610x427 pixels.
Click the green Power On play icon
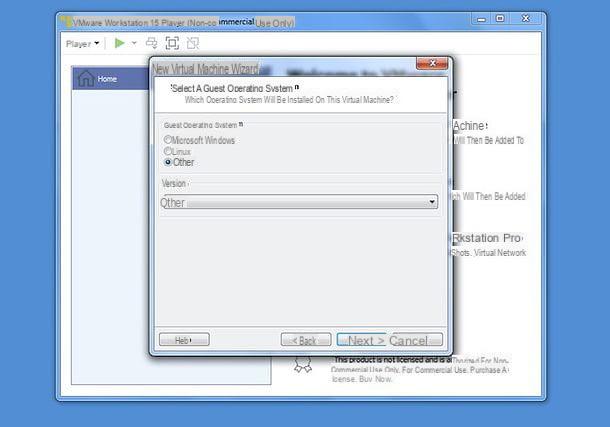[119, 43]
